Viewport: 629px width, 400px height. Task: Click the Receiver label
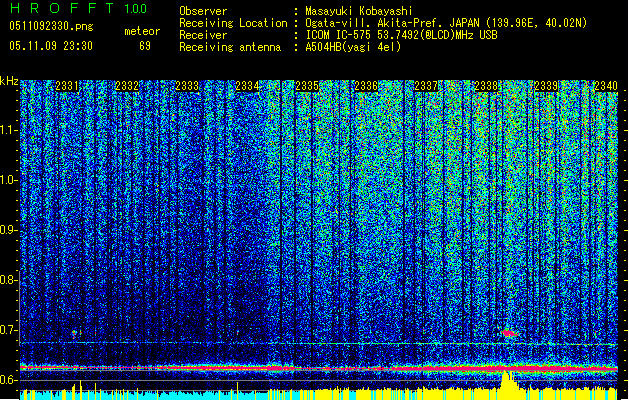coord(203,35)
